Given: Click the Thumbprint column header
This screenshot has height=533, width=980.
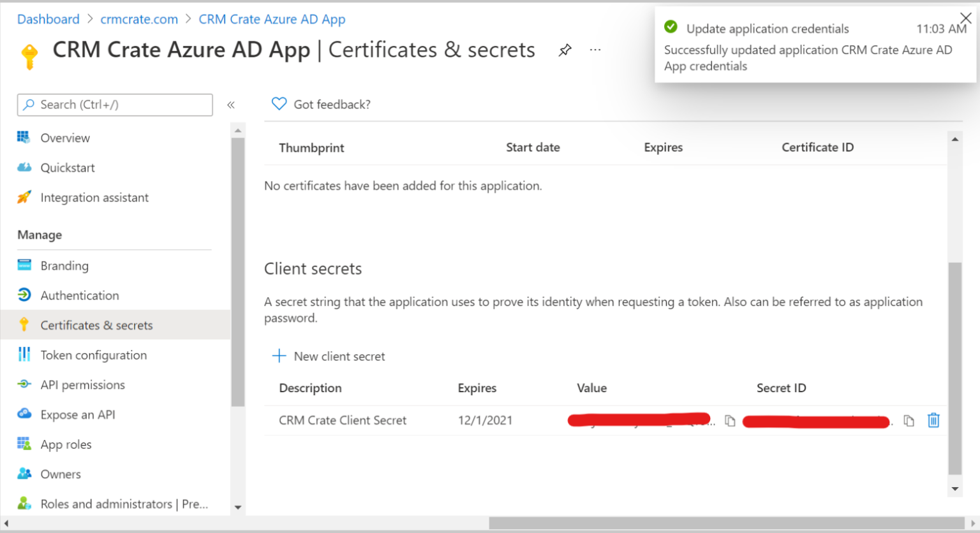Looking at the screenshot, I should click(311, 148).
